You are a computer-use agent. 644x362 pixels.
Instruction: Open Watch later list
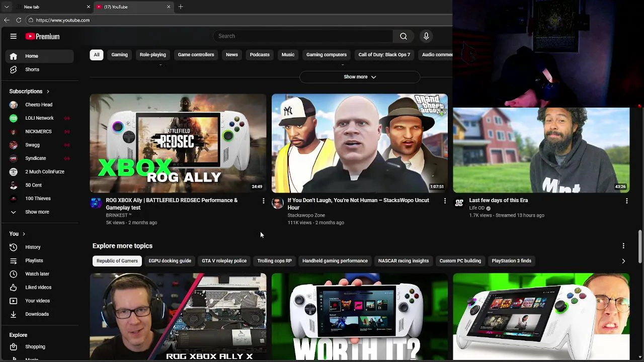pos(39,274)
